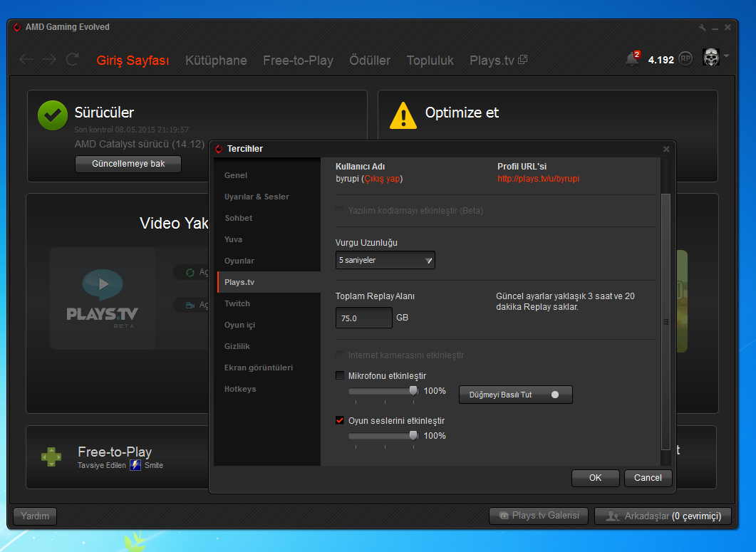This screenshot has height=552, width=756.
Task: Open the Sohbet preferences tab
Action: [x=268, y=218]
